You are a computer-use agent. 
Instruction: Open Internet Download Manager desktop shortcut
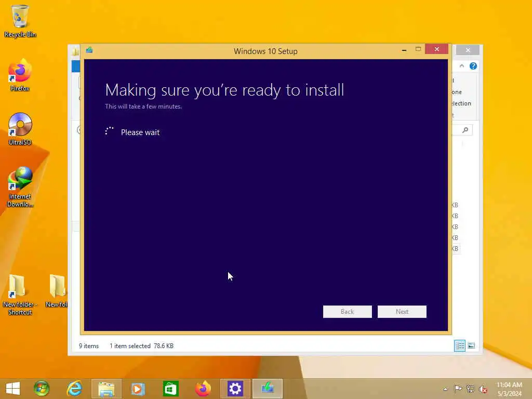pyautogui.click(x=20, y=187)
